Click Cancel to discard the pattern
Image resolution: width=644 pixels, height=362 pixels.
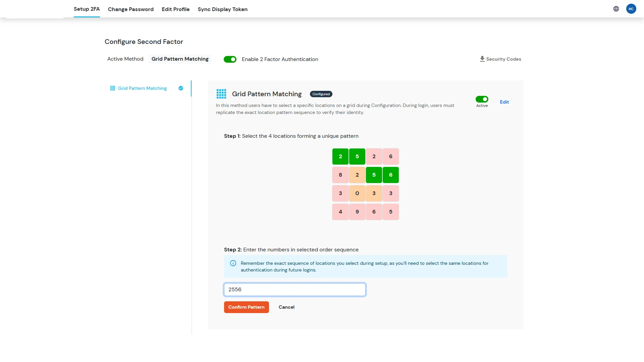[286, 307]
